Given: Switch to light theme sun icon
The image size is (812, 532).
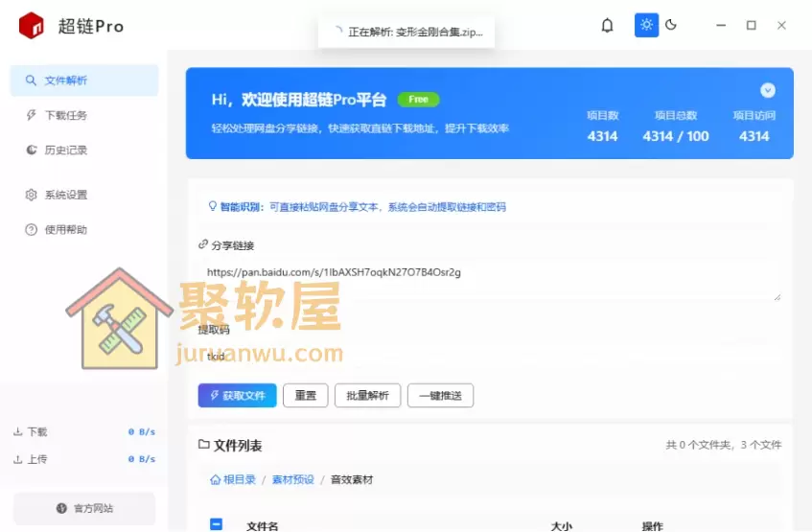Looking at the screenshot, I should (x=646, y=25).
